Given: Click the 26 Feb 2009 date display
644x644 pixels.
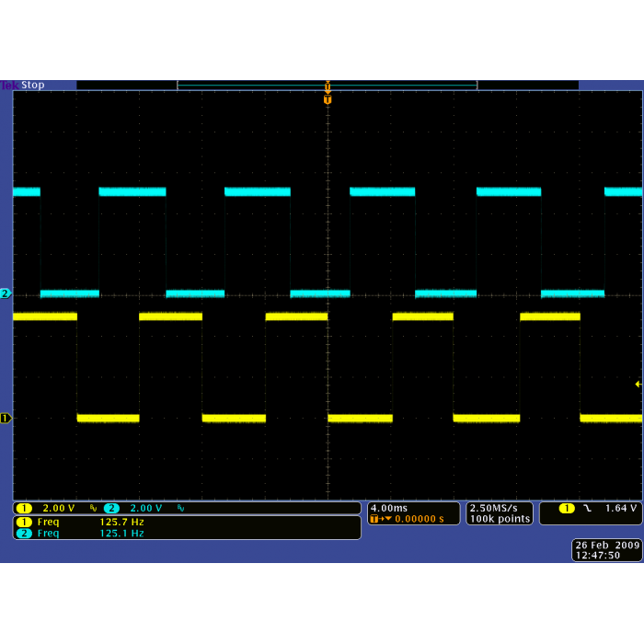Looking at the screenshot, I should pos(607,545).
